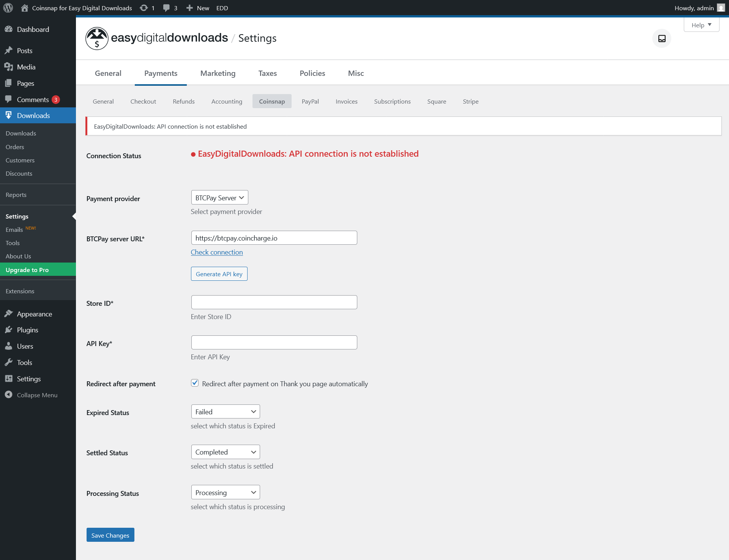The height and width of the screenshot is (560, 729).
Task: Click the Downloads menu icon in sidebar
Action: (9, 115)
